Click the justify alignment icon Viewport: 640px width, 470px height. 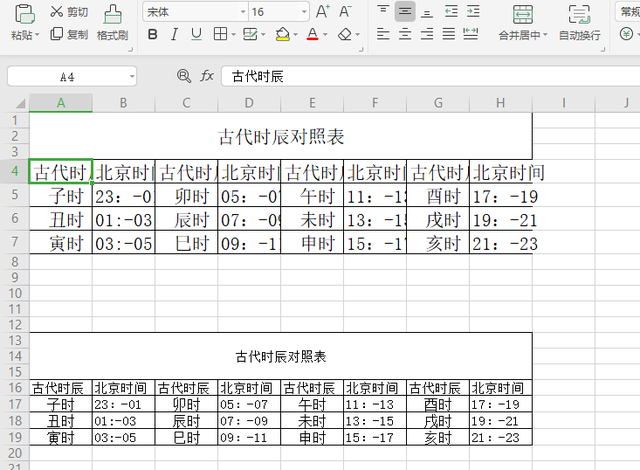pyautogui.click(x=449, y=34)
